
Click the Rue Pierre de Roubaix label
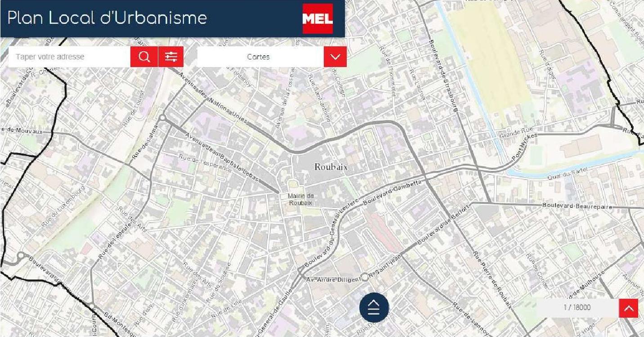[492, 280]
